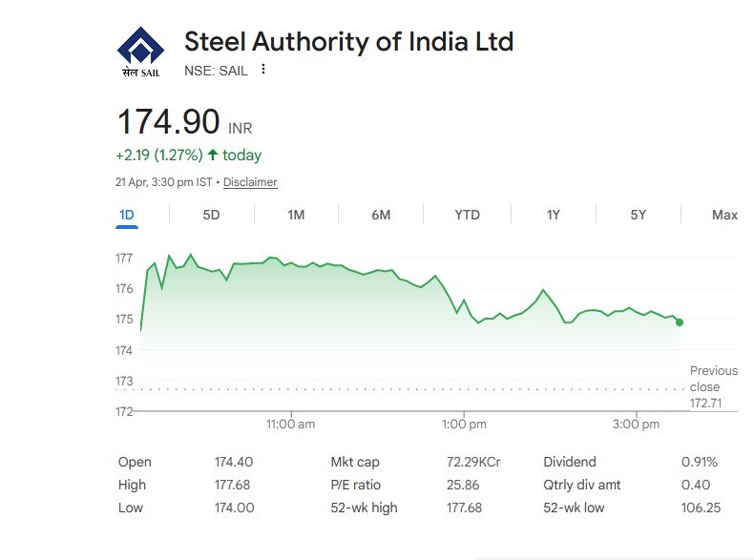Click the green up arrow indicator
Viewport: 754px width, 560px height.
[x=212, y=155]
